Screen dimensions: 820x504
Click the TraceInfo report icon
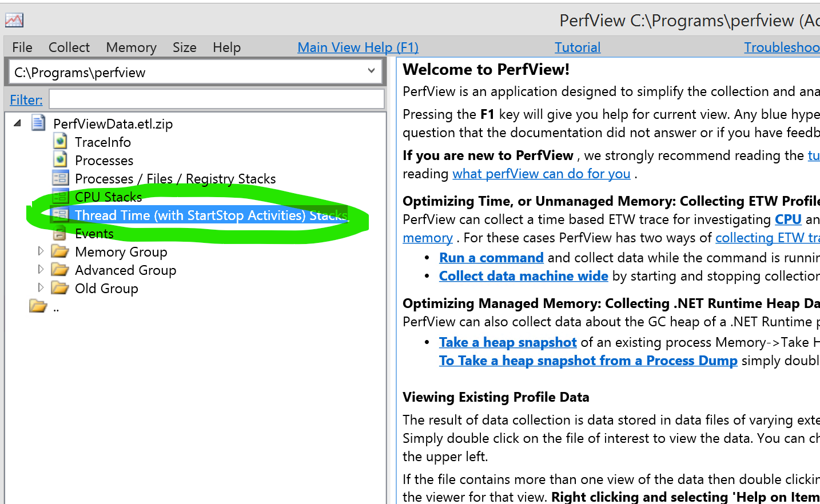pyautogui.click(x=60, y=141)
